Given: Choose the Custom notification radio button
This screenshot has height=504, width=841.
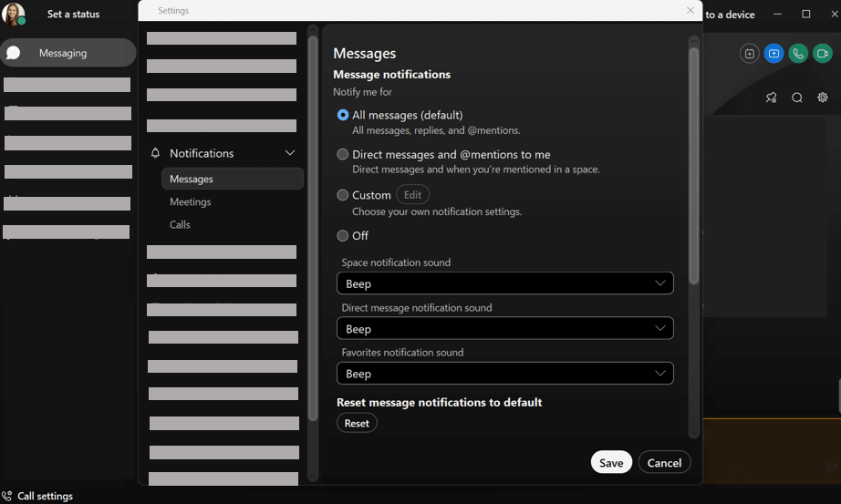Looking at the screenshot, I should point(343,195).
